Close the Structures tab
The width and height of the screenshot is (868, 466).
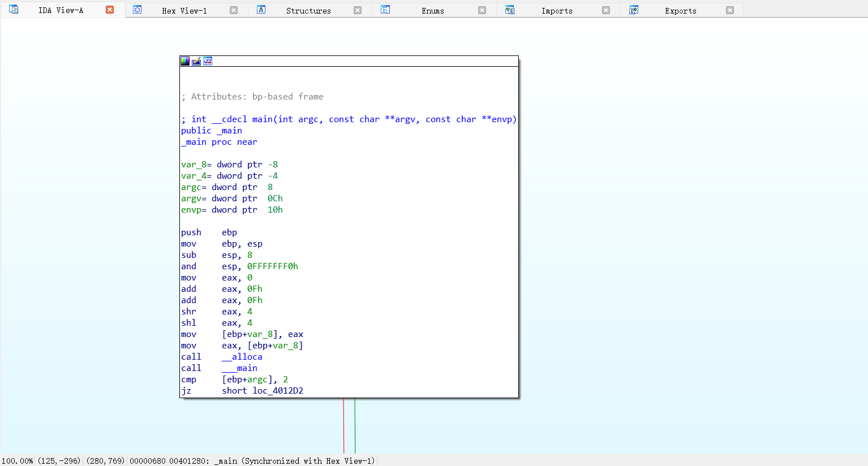[358, 10]
